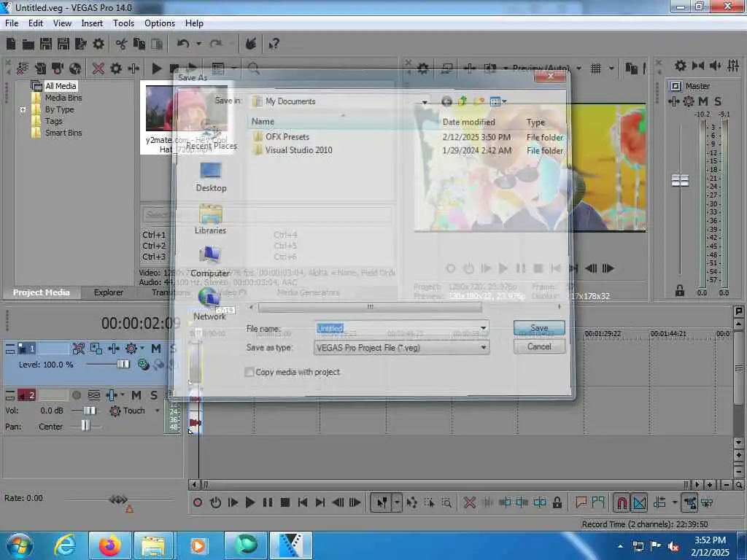This screenshot has height=560, width=747.
Task: Open the edit tool selector dropdown arrow
Action: [x=397, y=502]
